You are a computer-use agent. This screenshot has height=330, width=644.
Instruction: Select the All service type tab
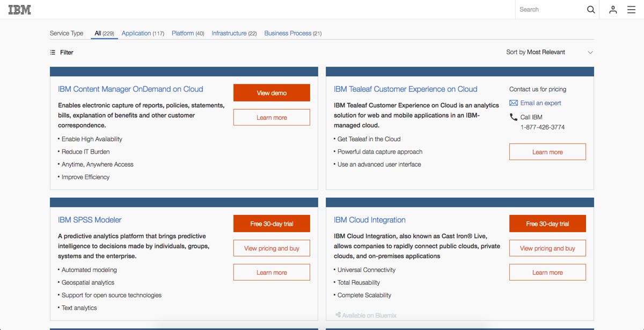[104, 33]
